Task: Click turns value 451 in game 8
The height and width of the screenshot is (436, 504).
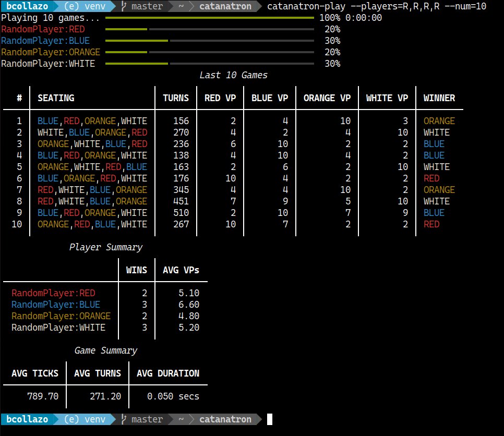Action: point(181,201)
